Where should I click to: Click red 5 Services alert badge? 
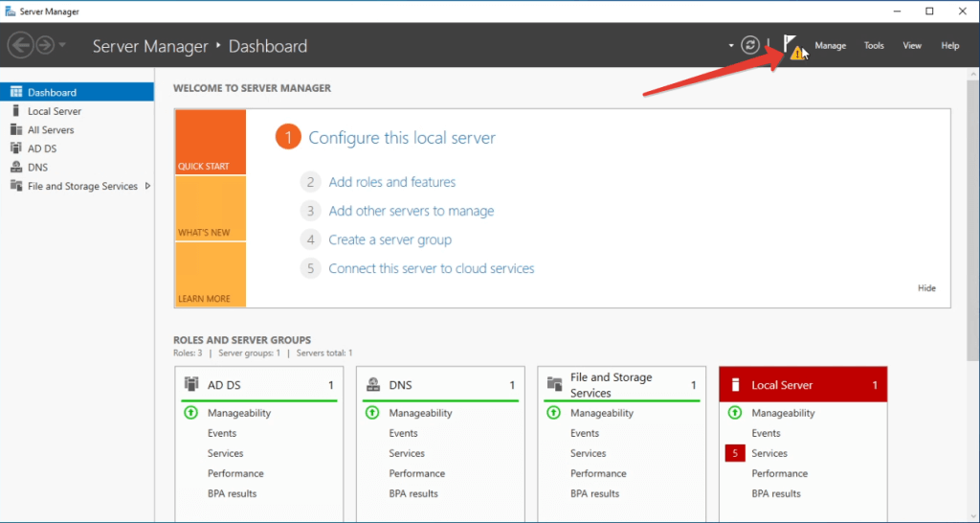735,453
